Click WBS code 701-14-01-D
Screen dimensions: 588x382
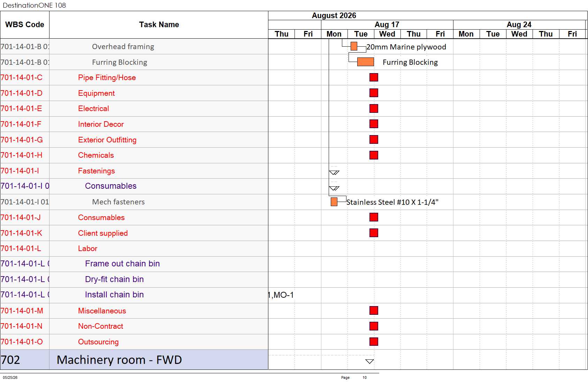coord(22,93)
